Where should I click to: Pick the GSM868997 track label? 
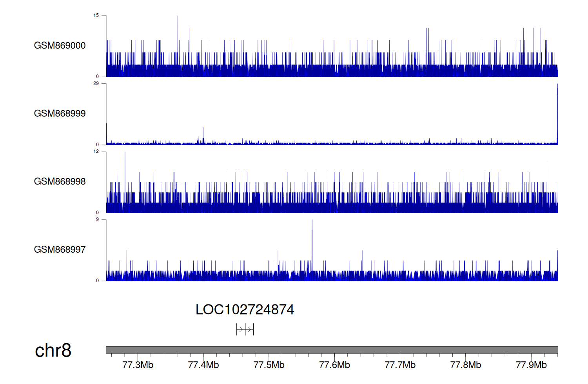60,250
